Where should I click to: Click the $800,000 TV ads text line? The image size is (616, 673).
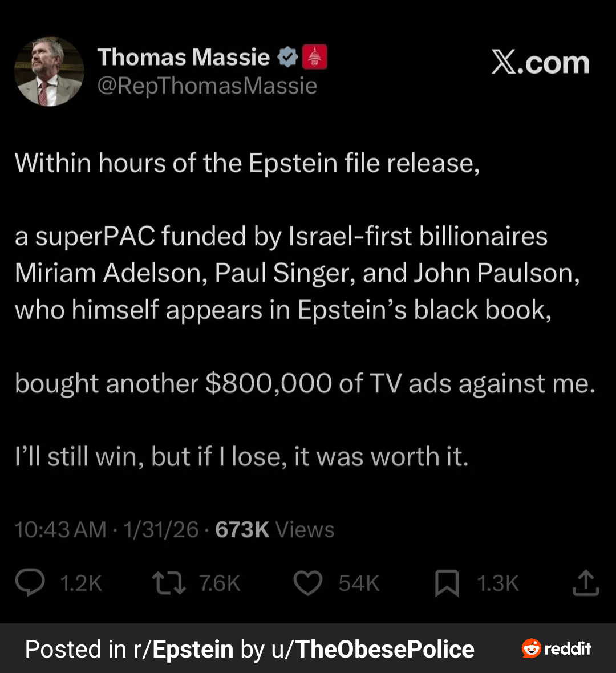click(x=305, y=383)
